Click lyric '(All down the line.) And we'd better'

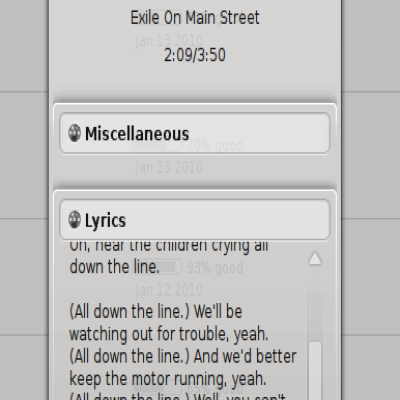point(183,356)
